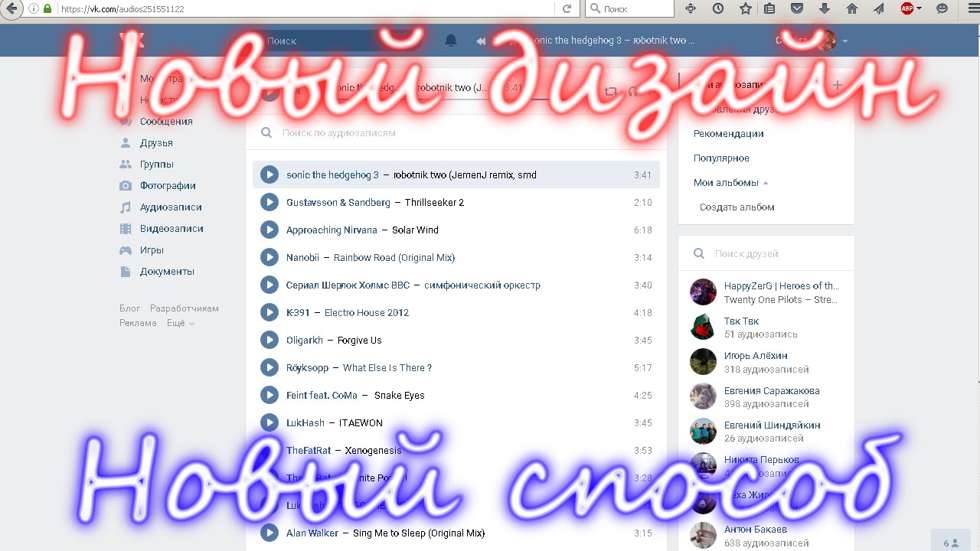Image resolution: width=980 pixels, height=551 pixels.
Task: Open artist link Approaching Nirvana
Action: 332,230
